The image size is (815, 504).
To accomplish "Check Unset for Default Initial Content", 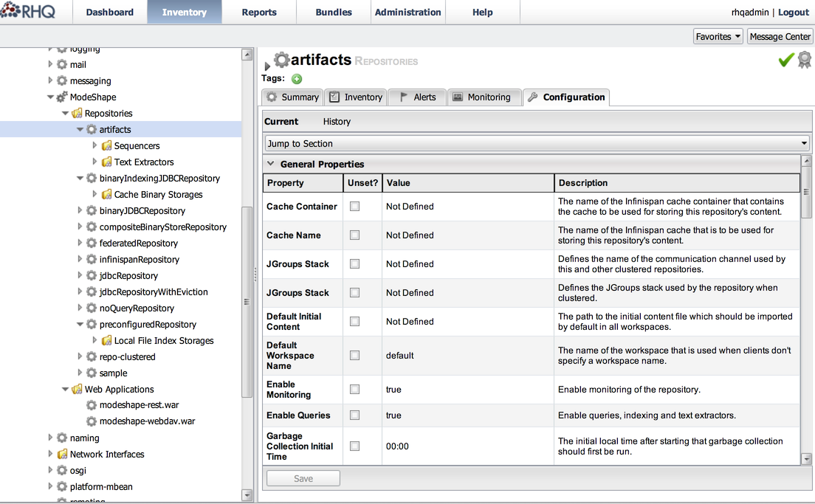I will [354, 321].
